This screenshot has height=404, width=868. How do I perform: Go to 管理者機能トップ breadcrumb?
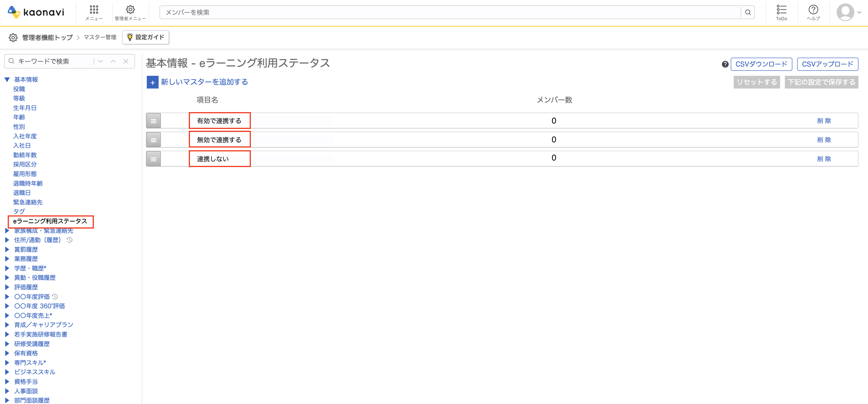pyautogui.click(x=47, y=37)
